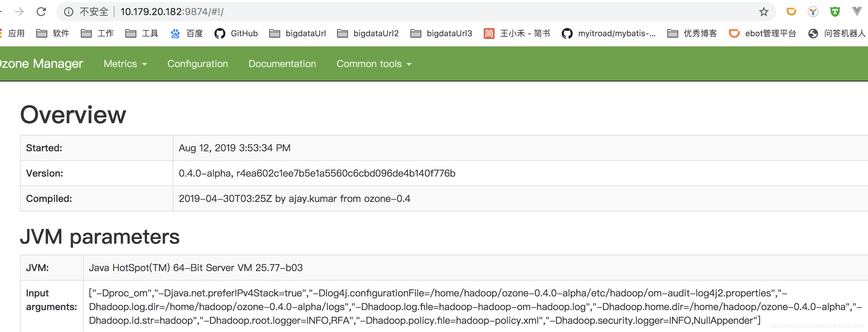Click the Started: label cell

[97, 148]
